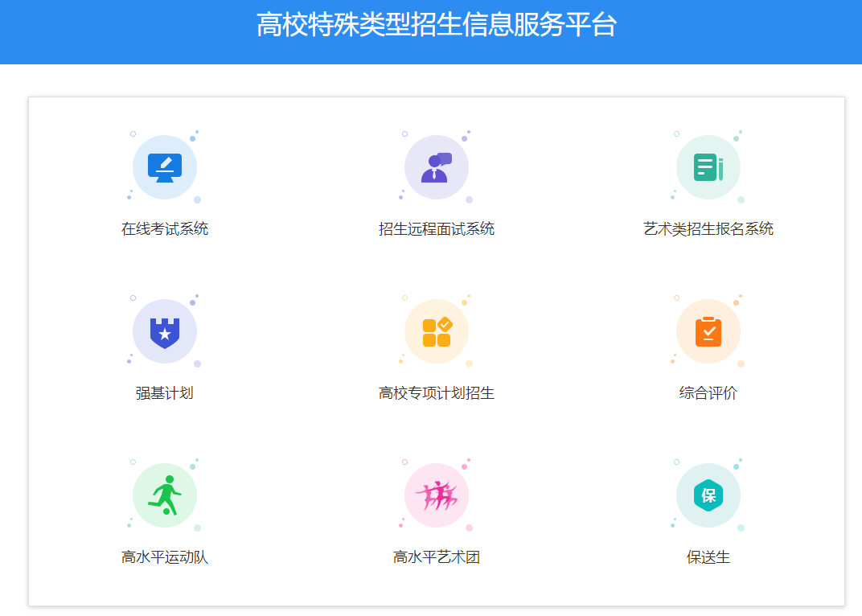Open the 保送生 link
The height and width of the screenshot is (616, 862).
(708, 556)
